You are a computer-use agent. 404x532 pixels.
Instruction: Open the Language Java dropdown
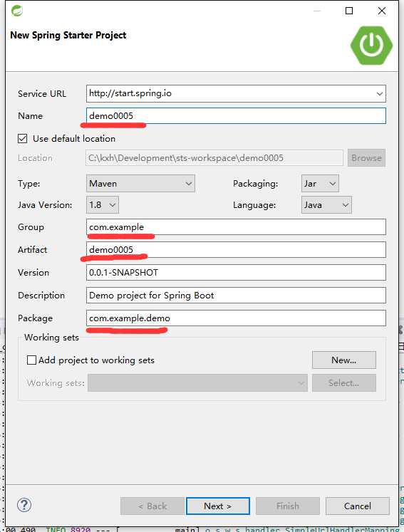coord(326,205)
